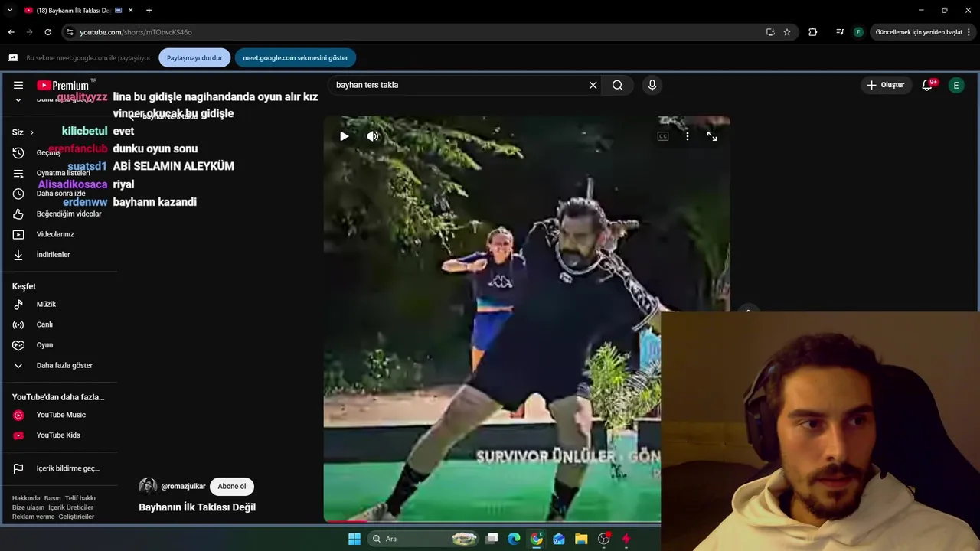980x551 pixels.
Task: Toggle closed captions on video
Action: [x=663, y=136]
